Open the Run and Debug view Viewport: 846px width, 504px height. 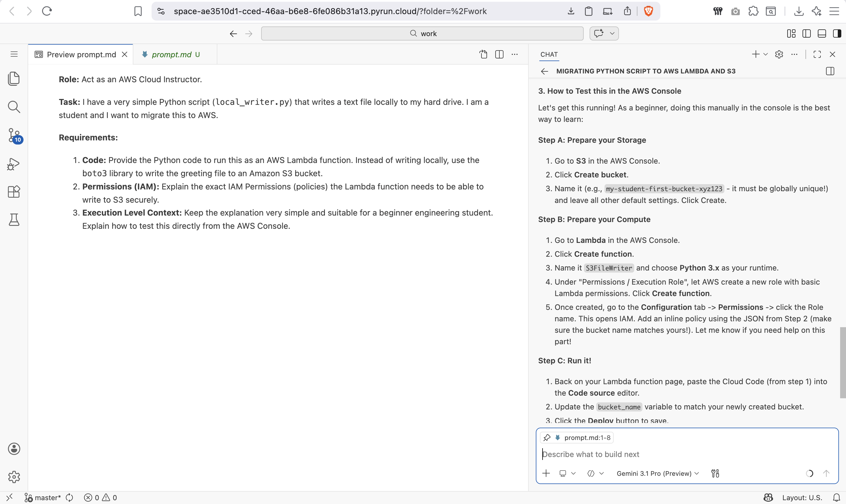click(14, 164)
